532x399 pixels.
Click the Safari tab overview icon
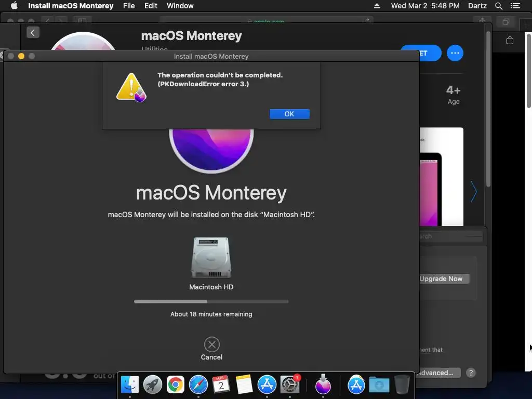pos(506,22)
